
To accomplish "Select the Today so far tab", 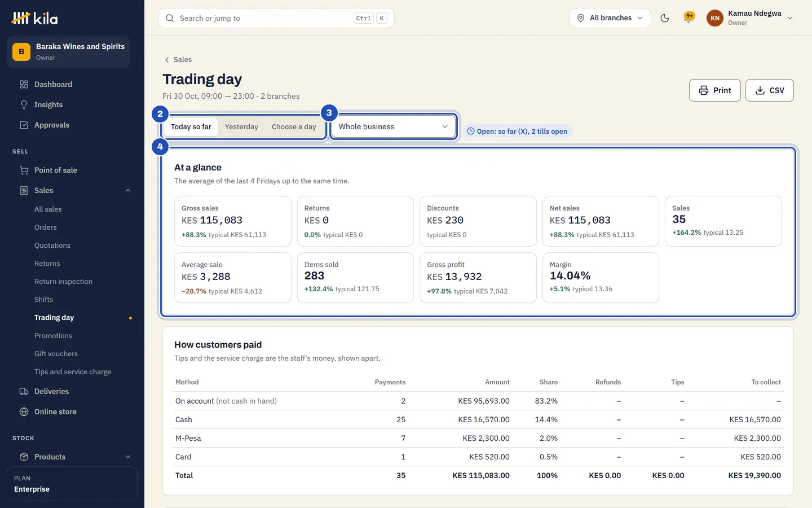I will [x=191, y=127].
